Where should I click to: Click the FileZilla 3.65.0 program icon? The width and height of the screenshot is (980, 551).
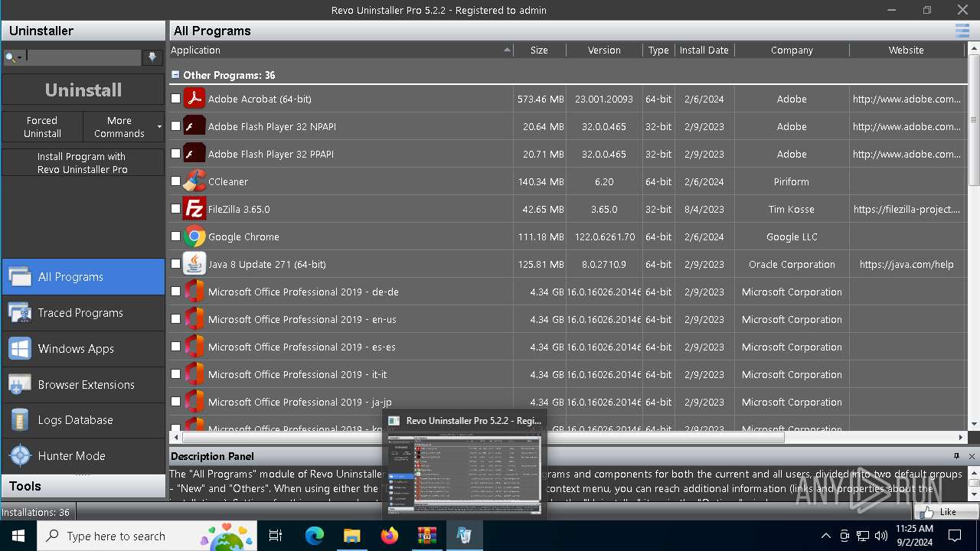point(194,209)
